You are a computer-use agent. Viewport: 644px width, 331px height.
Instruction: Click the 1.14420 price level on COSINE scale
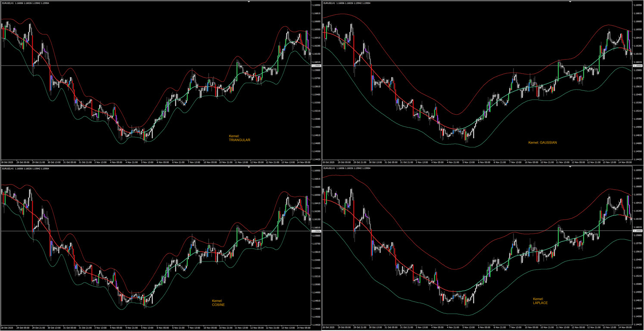point(316,325)
